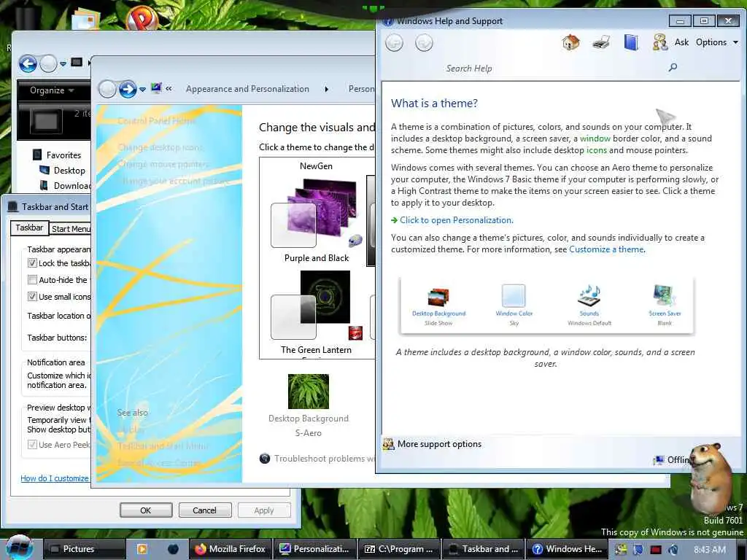Enable Auto-hide the taskbar checkbox
Image resolution: width=747 pixels, height=560 pixels.
click(x=32, y=279)
